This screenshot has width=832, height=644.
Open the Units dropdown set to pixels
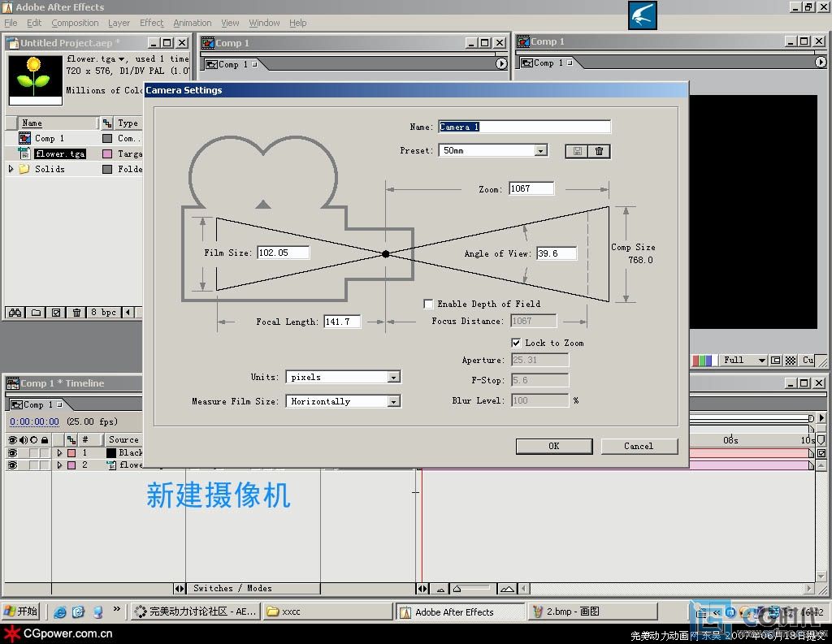393,377
